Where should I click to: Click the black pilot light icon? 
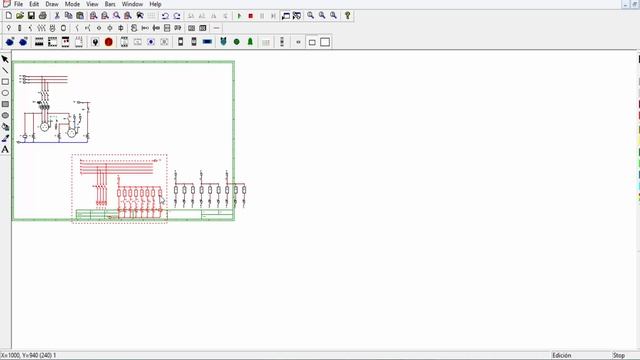95,42
